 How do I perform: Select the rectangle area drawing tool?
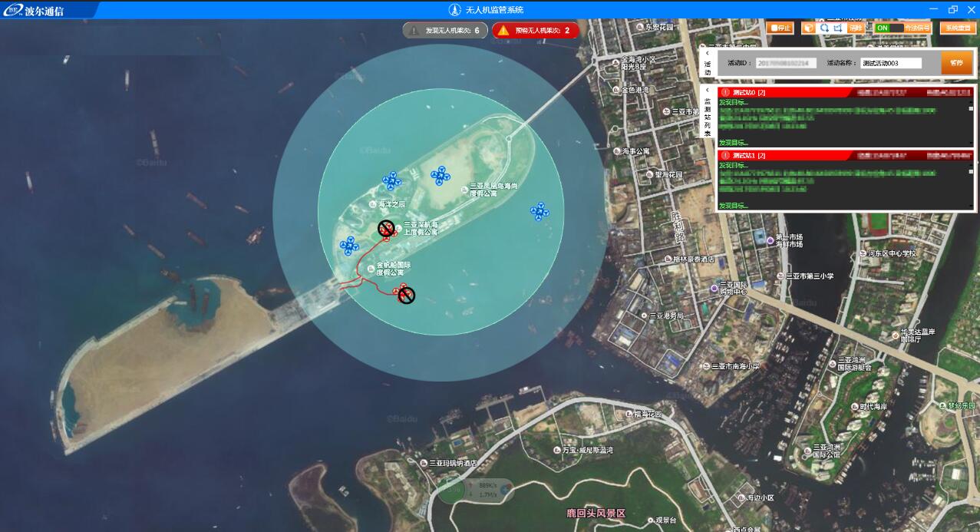(839, 28)
